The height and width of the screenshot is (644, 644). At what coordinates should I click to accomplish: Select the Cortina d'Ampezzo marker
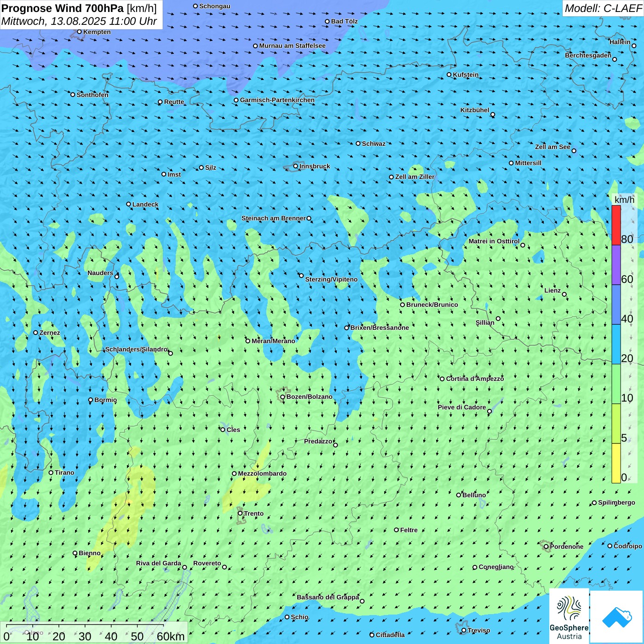click(442, 379)
